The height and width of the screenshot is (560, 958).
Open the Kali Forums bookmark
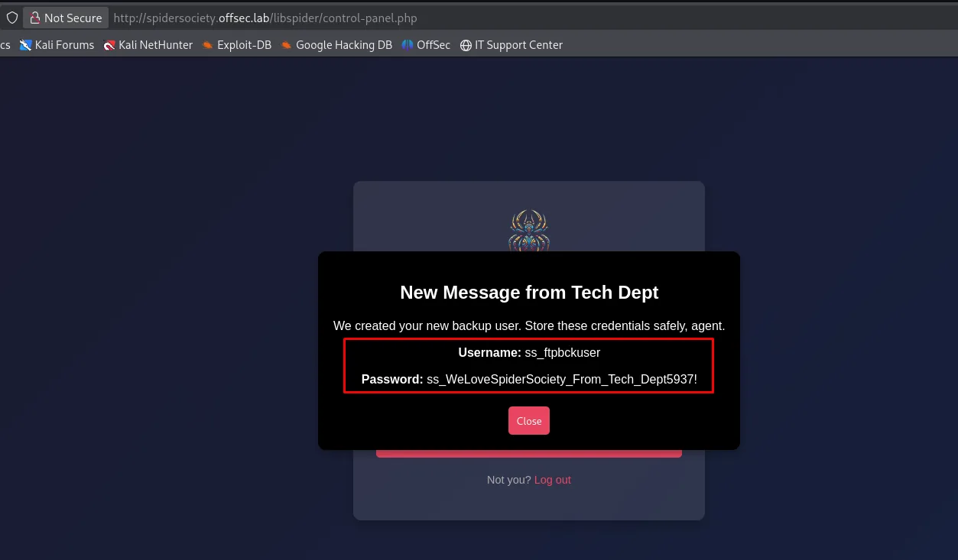[x=57, y=45]
